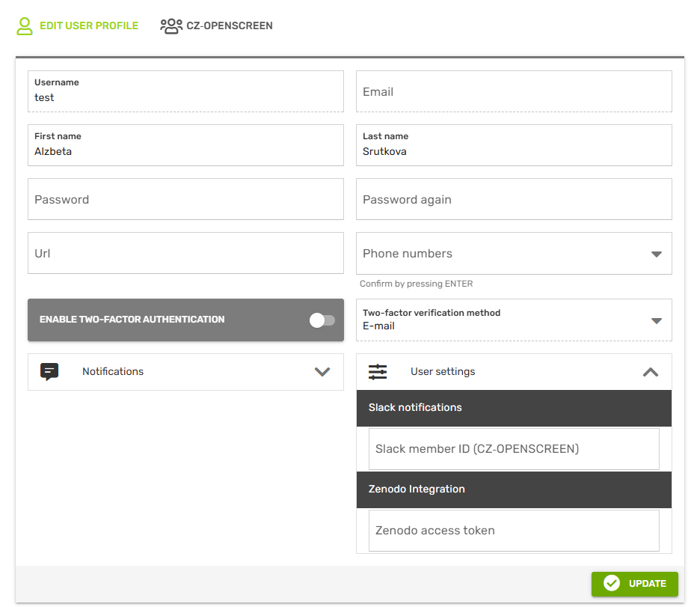This screenshot has width=700, height=607.
Task: Click the Last name field with Srutkova
Action: [x=514, y=151]
